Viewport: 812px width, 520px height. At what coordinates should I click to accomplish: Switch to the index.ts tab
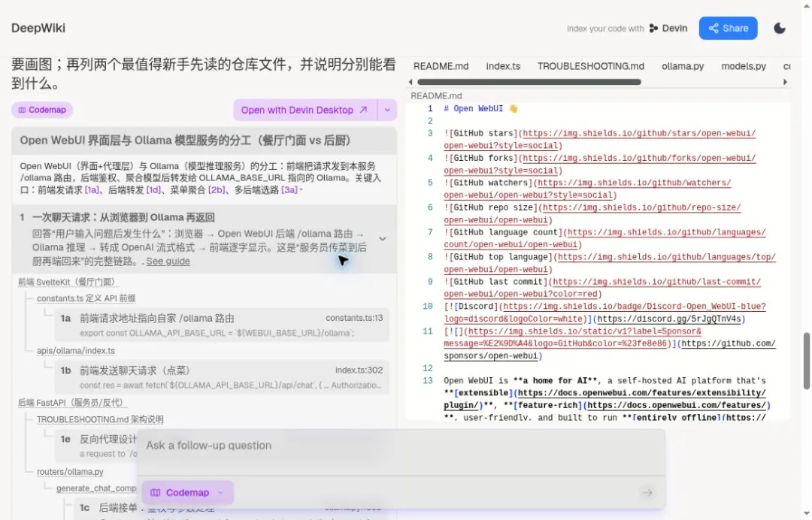(503, 66)
